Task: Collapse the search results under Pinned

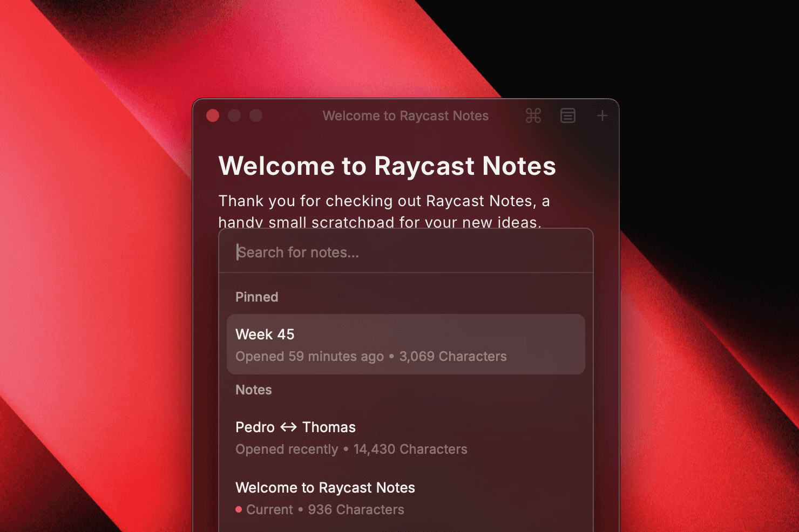Action: coord(256,297)
